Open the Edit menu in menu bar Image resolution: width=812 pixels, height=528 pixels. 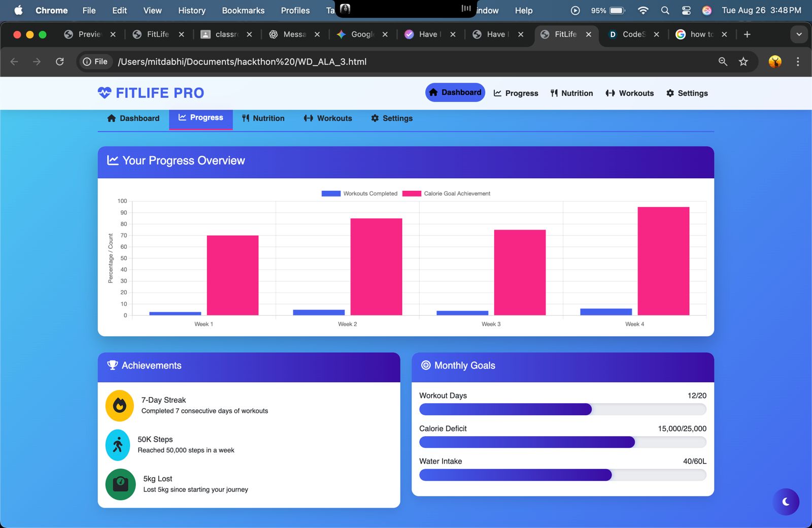(120, 10)
